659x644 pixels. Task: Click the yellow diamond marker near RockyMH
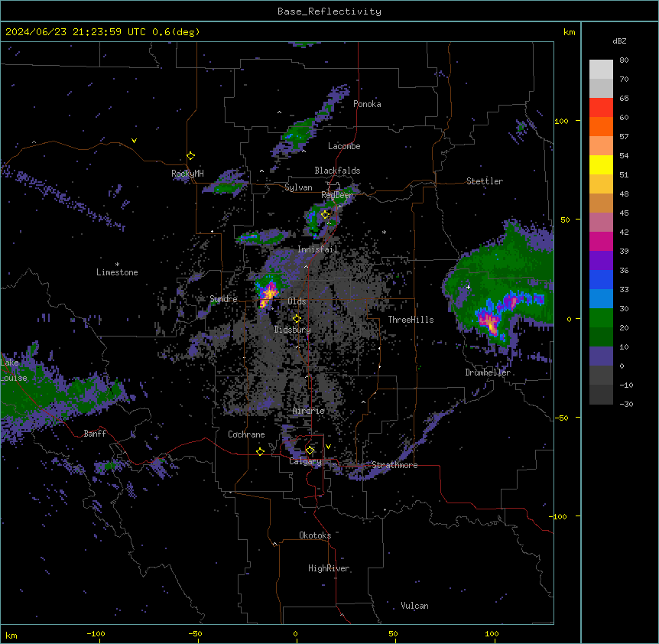coord(190,156)
